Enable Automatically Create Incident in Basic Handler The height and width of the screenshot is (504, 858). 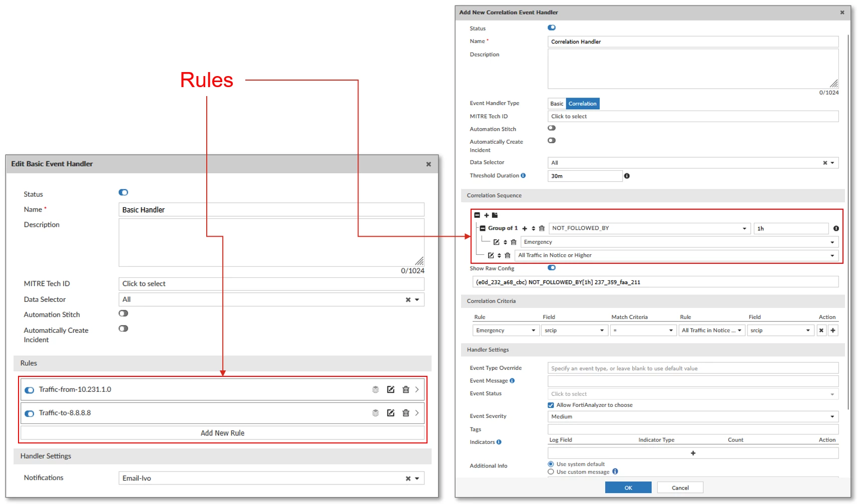tap(123, 328)
